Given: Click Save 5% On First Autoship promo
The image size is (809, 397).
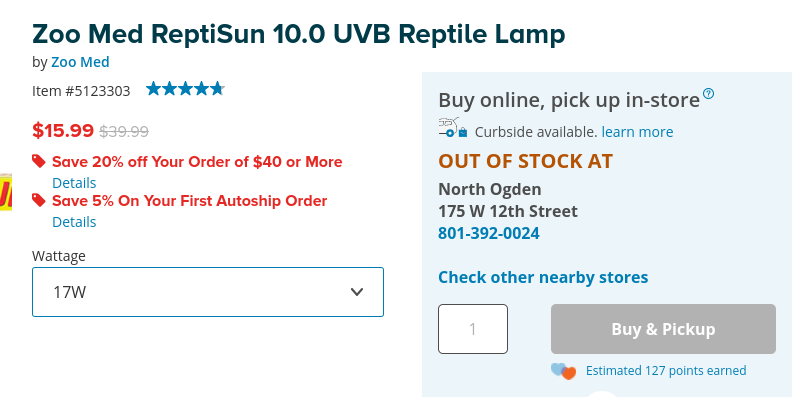Looking at the screenshot, I should (x=189, y=200).
